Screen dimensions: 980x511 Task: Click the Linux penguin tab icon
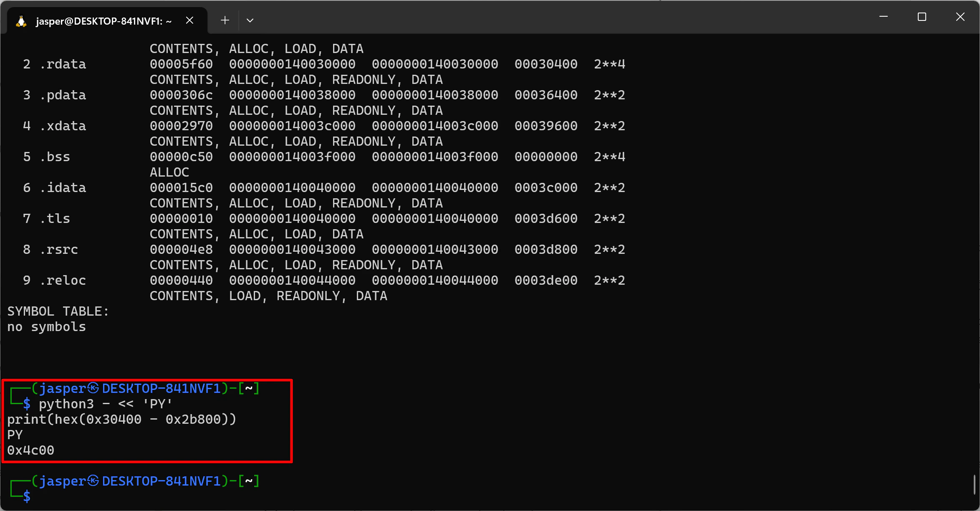(x=21, y=21)
